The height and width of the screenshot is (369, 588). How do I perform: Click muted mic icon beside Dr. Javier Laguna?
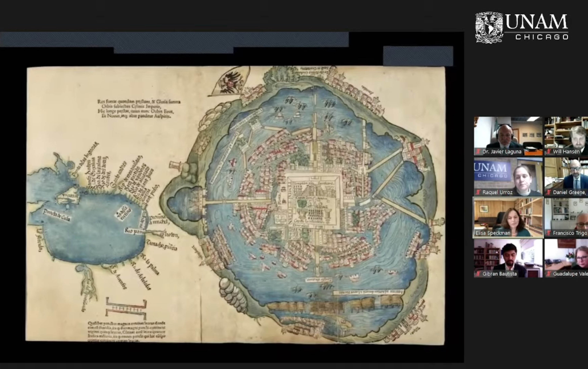(478, 152)
